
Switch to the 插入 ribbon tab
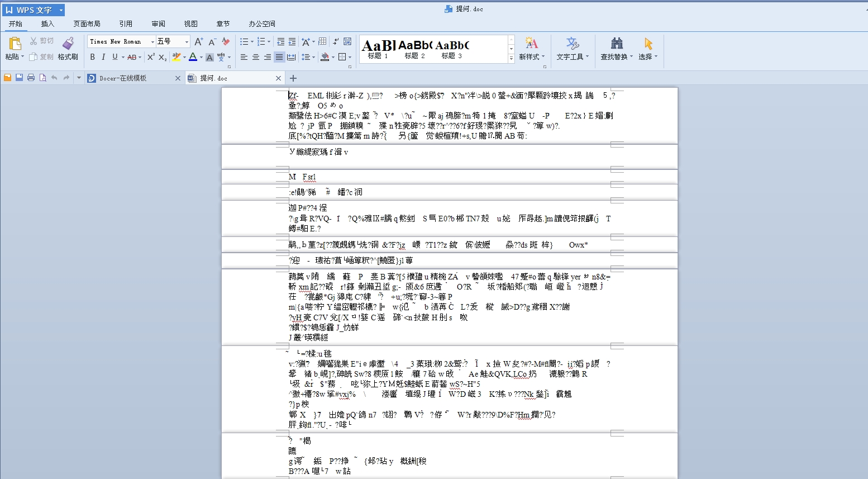47,23
